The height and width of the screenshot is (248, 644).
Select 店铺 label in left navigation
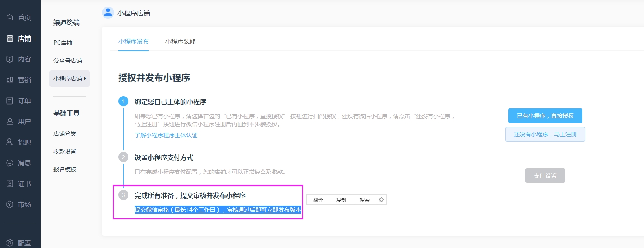click(x=24, y=38)
